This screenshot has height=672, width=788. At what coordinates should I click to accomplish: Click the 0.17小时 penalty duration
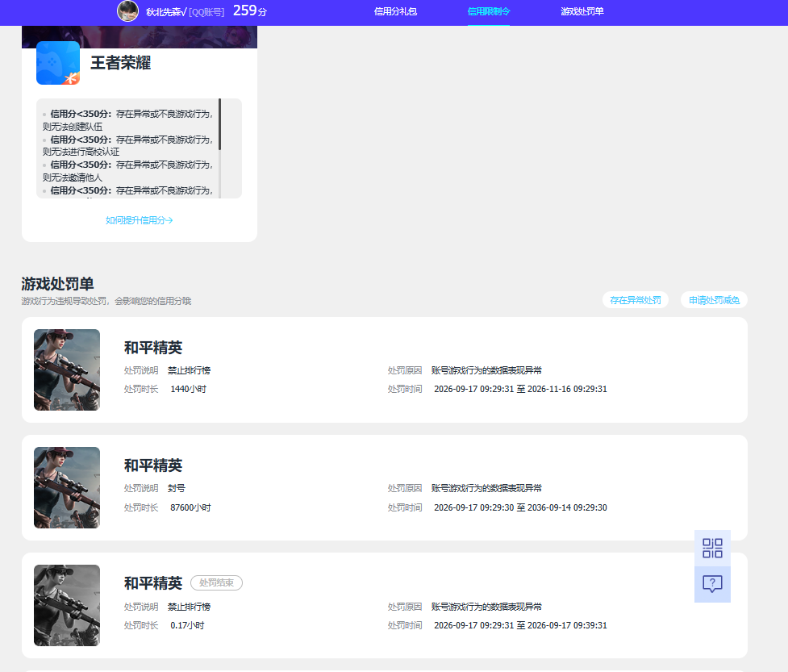[x=187, y=625]
